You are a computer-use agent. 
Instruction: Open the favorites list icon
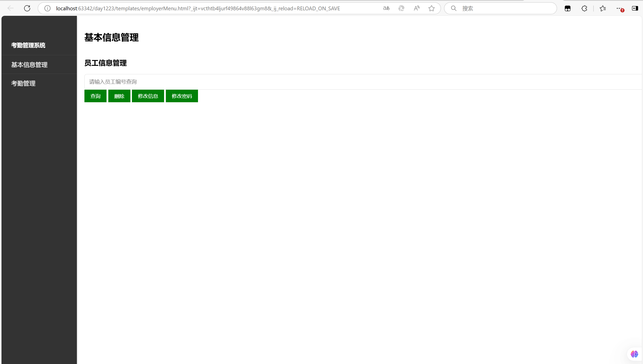coord(603,8)
